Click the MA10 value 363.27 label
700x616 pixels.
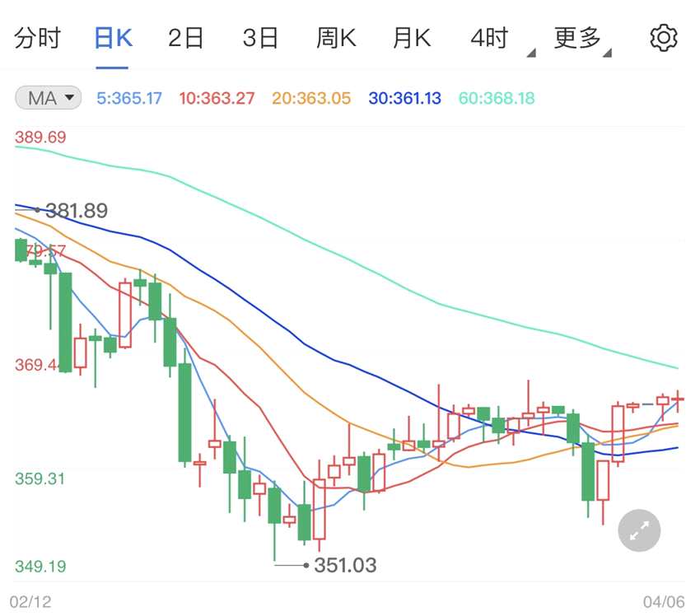click(x=217, y=99)
